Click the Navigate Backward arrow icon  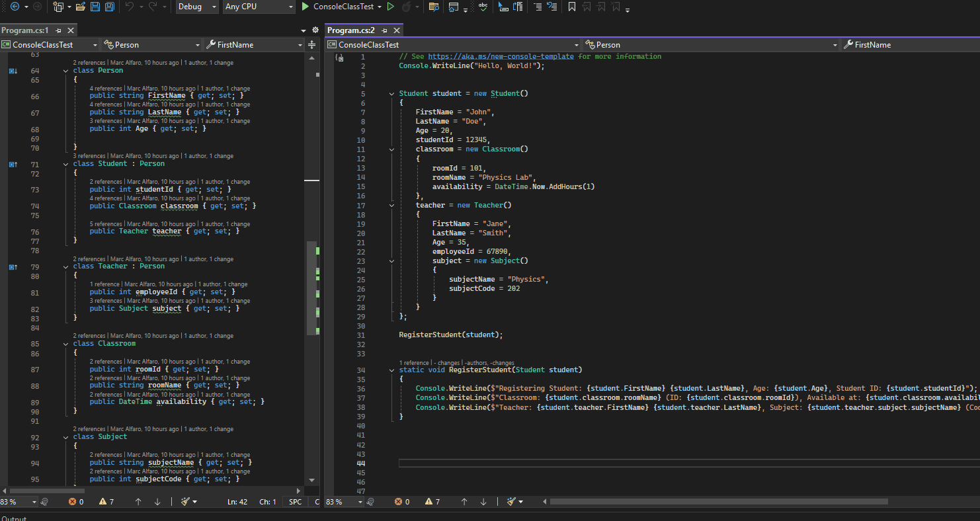(x=15, y=7)
